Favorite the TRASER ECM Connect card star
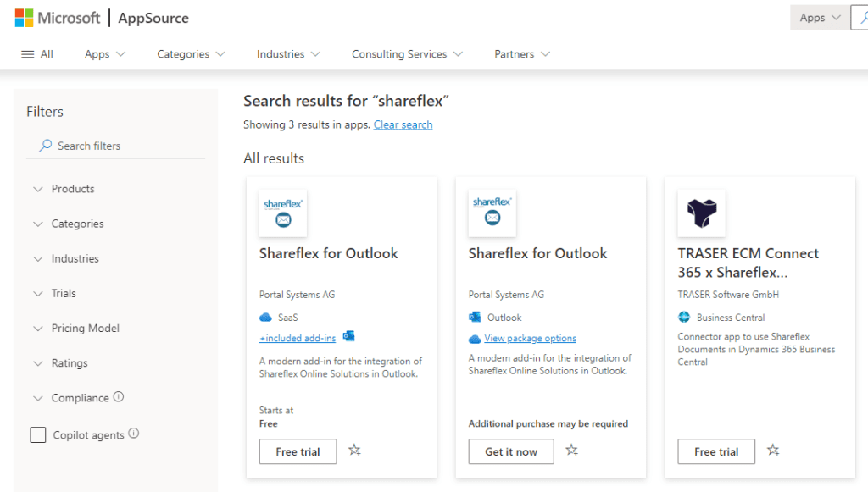The width and height of the screenshot is (868, 492). point(773,450)
